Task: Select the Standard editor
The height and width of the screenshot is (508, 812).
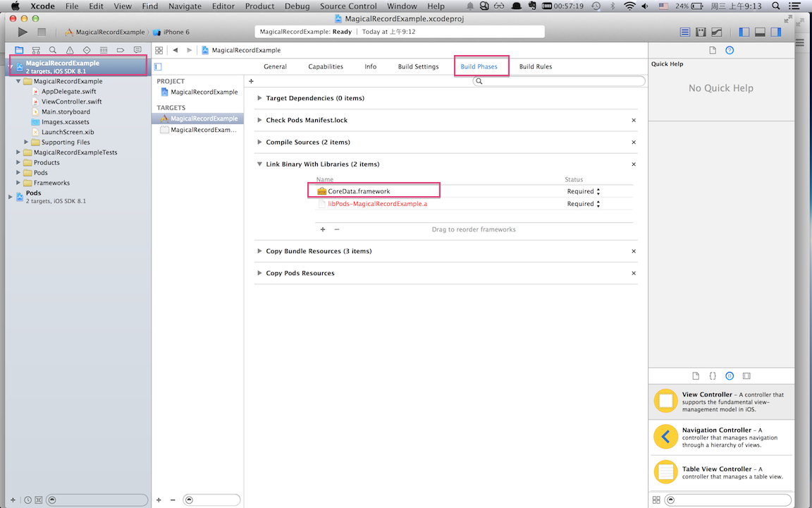Action: [684, 32]
